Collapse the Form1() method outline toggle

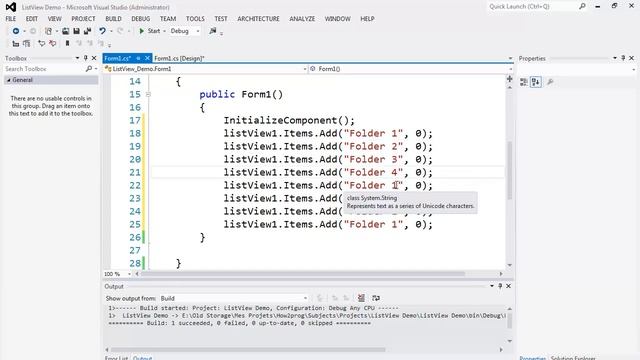(x=148, y=94)
